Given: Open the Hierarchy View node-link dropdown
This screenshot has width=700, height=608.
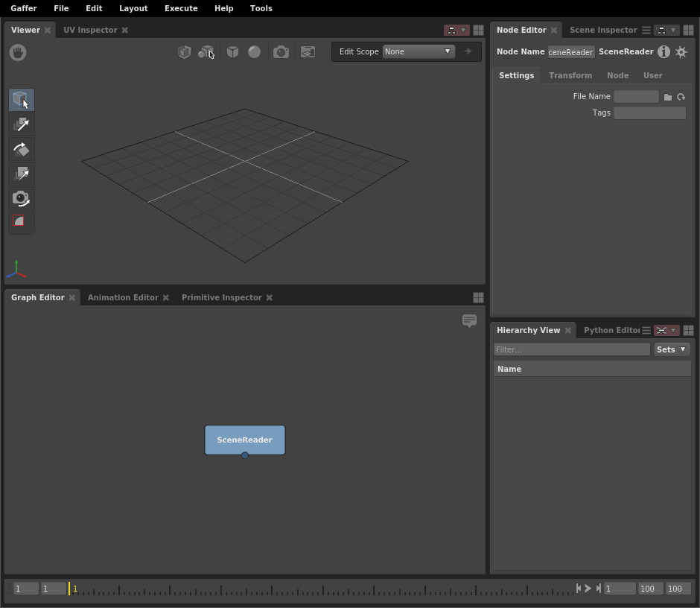Looking at the screenshot, I should (667, 330).
